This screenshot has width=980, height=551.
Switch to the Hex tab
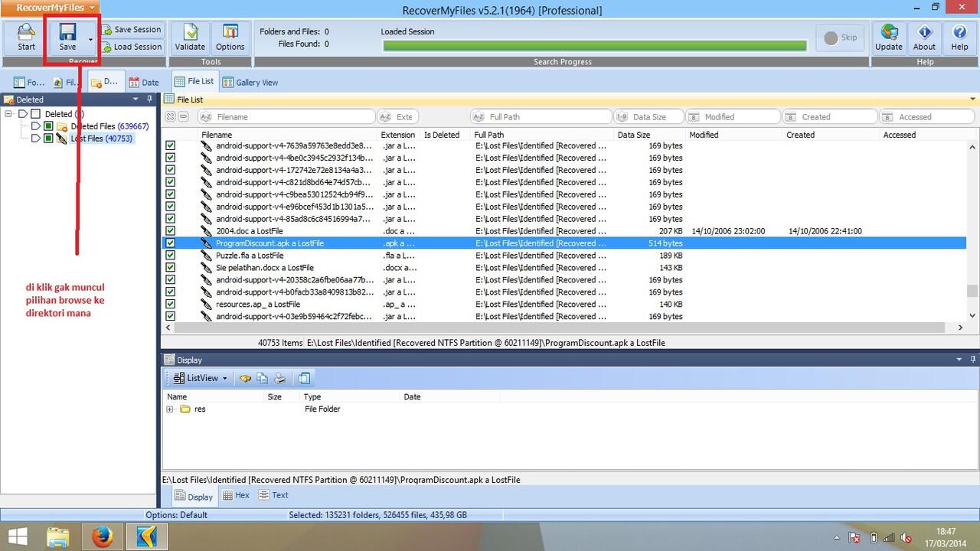coord(236,495)
